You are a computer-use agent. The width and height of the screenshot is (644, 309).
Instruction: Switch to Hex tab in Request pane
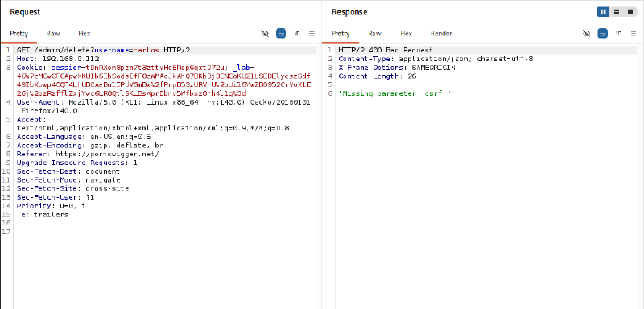tap(85, 34)
